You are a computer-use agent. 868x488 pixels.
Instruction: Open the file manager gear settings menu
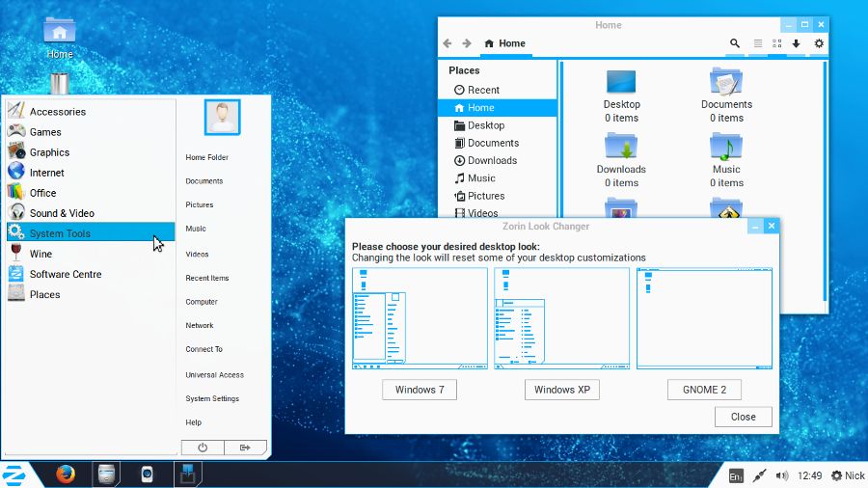pyautogui.click(x=819, y=43)
